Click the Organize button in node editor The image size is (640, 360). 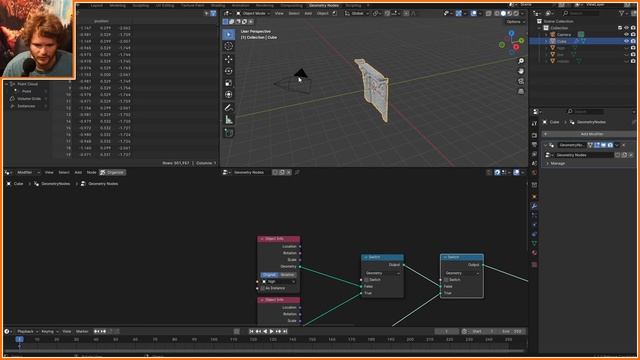112,172
